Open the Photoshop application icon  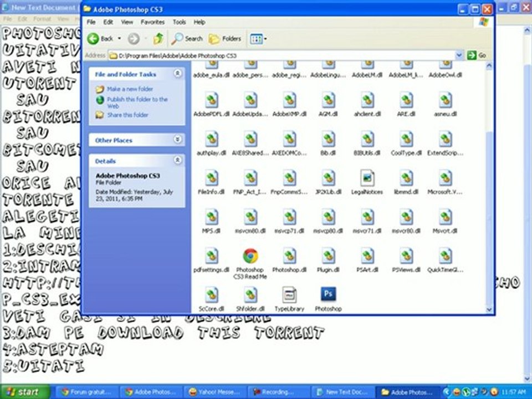[328, 294]
